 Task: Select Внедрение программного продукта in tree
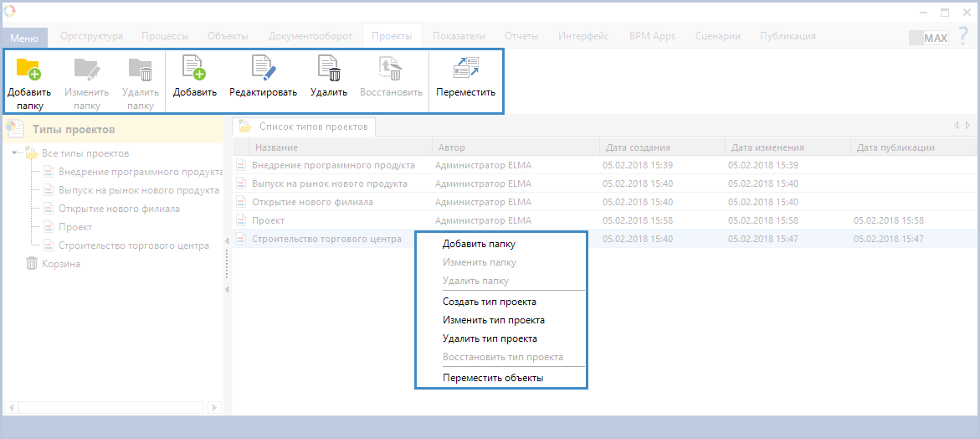[x=141, y=172]
